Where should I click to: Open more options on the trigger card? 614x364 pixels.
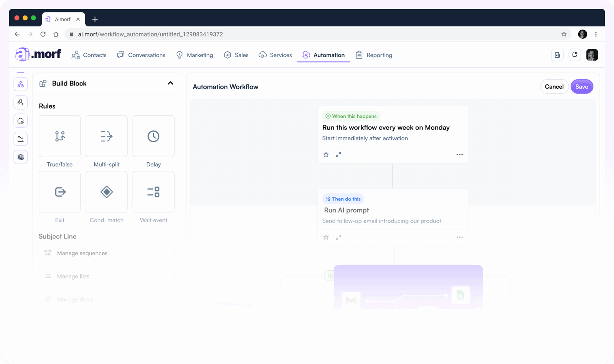459,155
